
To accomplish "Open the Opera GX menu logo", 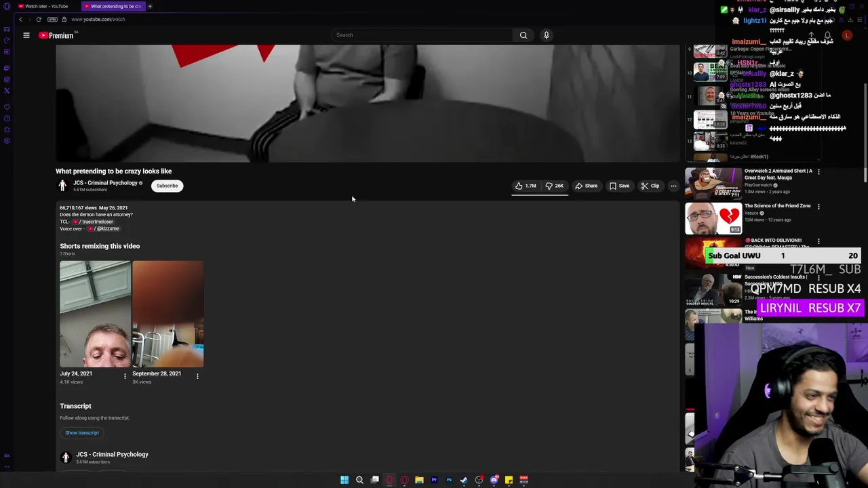I will (x=6, y=6).
